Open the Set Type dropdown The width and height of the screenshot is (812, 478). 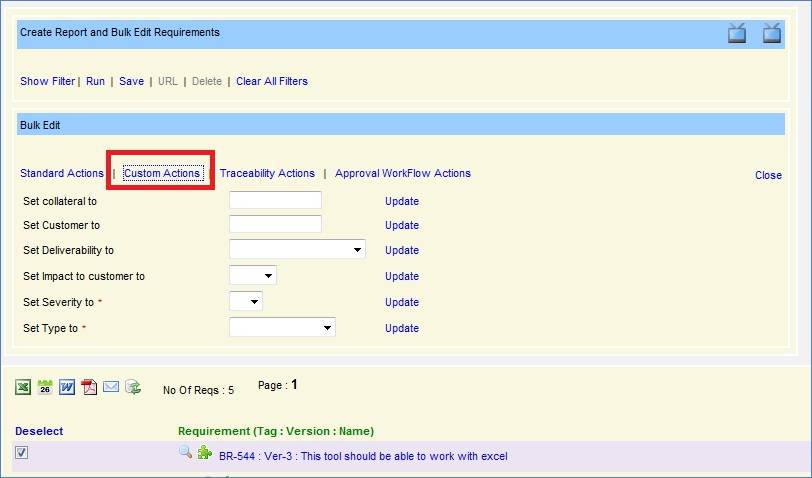tap(282, 327)
